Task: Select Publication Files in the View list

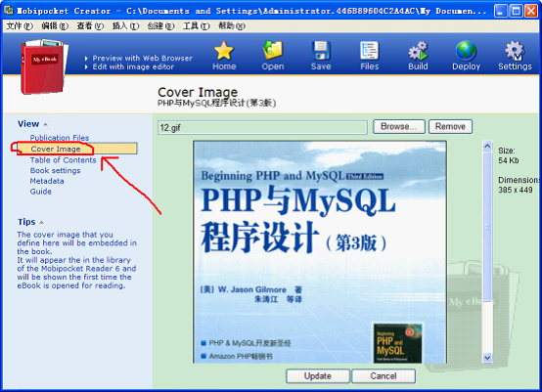Action: (x=59, y=138)
